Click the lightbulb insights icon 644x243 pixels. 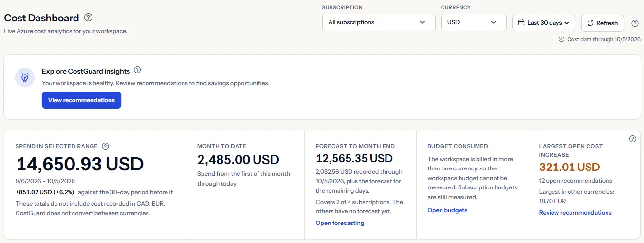25,77
